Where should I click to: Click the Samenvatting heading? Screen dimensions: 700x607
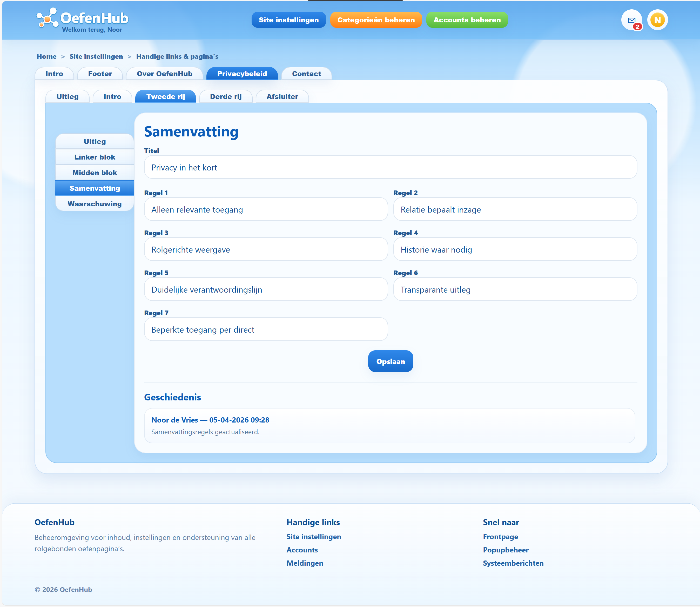tap(191, 132)
